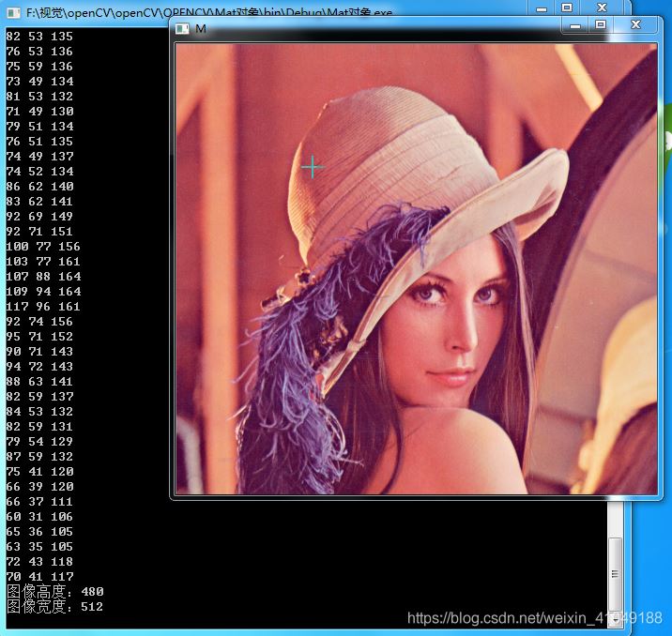The width and height of the screenshot is (672, 636).
Task: Click the '图像高度: 480' line
Action: [x=54, y=592]
